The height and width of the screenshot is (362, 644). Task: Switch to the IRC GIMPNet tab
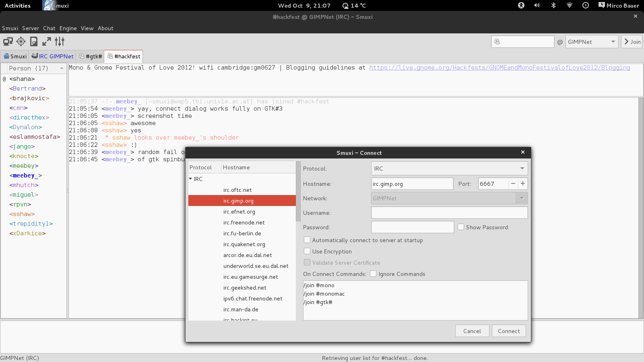pyautogui.click(x=53, y=56)
